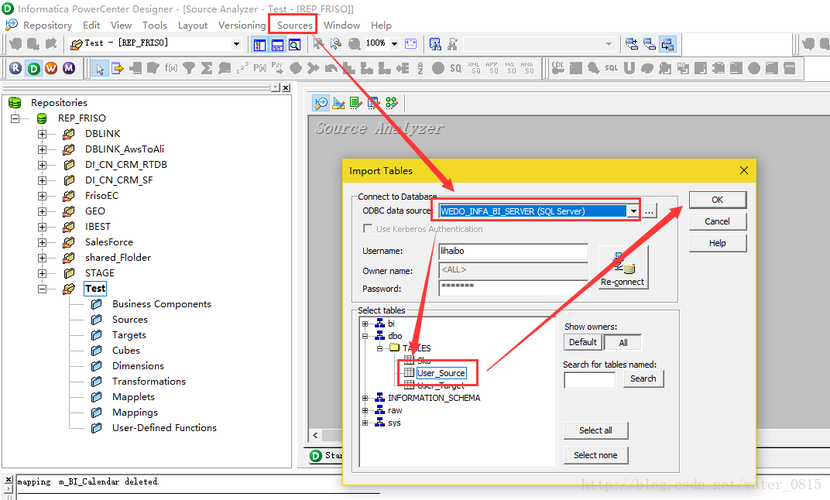Expand the INFORMATION_SCHEMA node
This screenshot has width=830, height=500.
[x=365, y=398]
